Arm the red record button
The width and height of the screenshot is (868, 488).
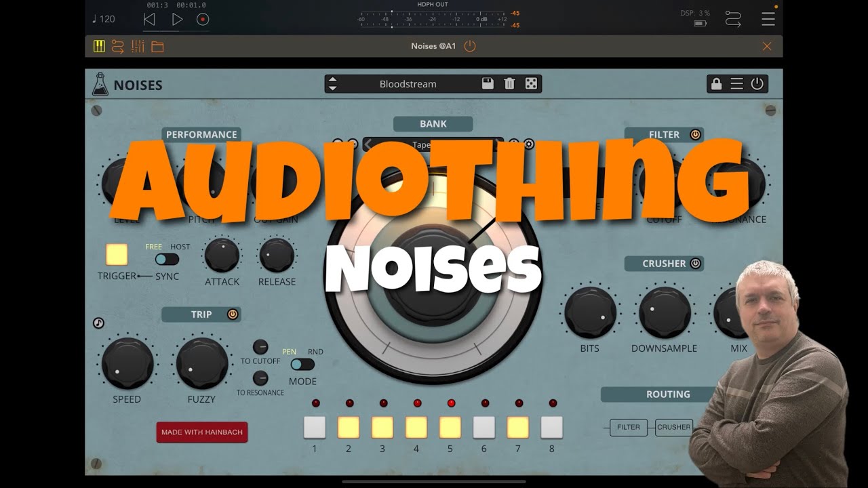(x=202, y=20)
